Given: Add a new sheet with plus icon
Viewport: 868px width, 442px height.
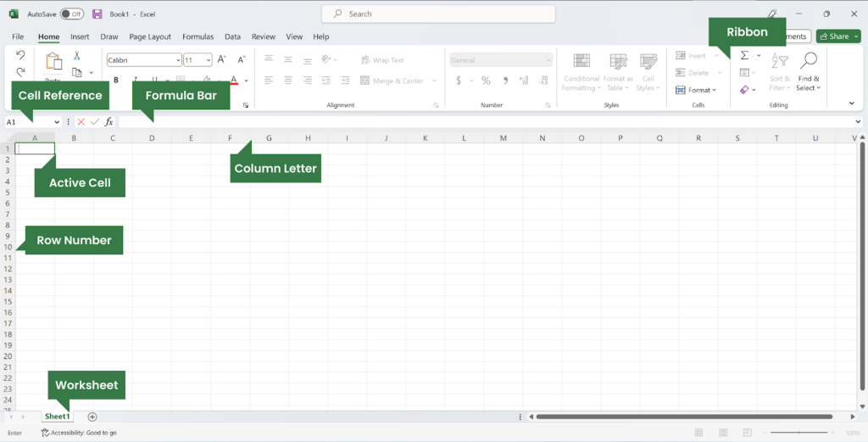Looking at the screenshot, I should click(x=92, y=417).
